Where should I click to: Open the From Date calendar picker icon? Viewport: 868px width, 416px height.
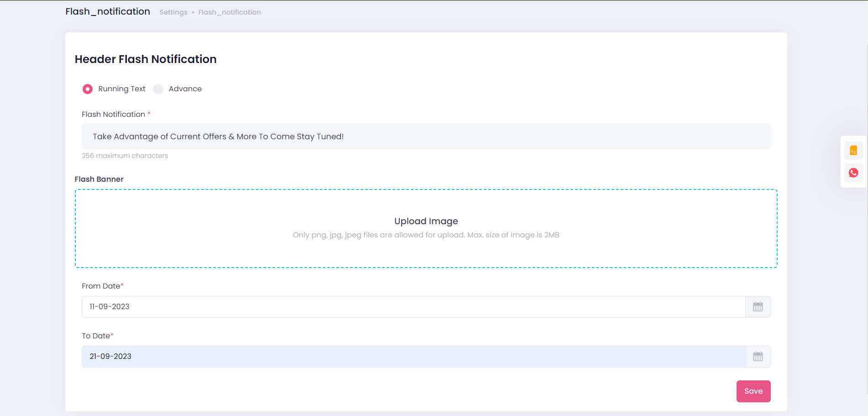(758, 307)
